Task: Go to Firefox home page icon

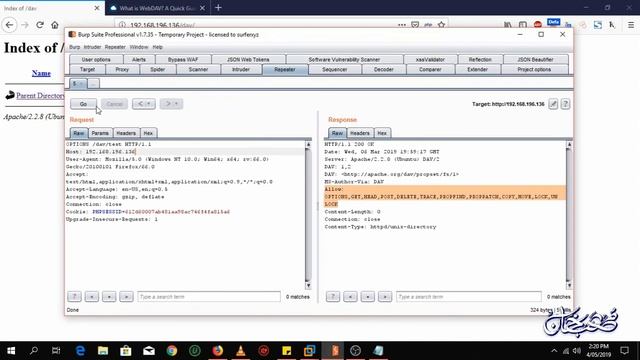Action: [x=55, y=25]
